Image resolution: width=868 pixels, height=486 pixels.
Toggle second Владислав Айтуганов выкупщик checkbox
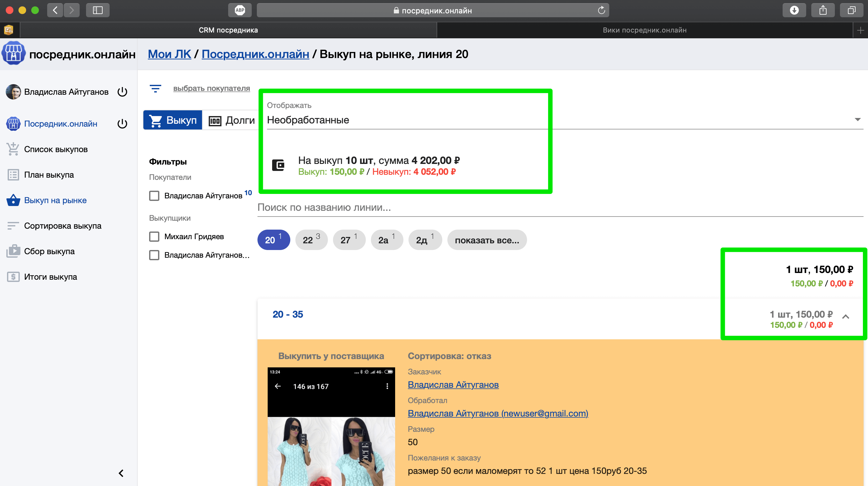[x=154, y=255]
